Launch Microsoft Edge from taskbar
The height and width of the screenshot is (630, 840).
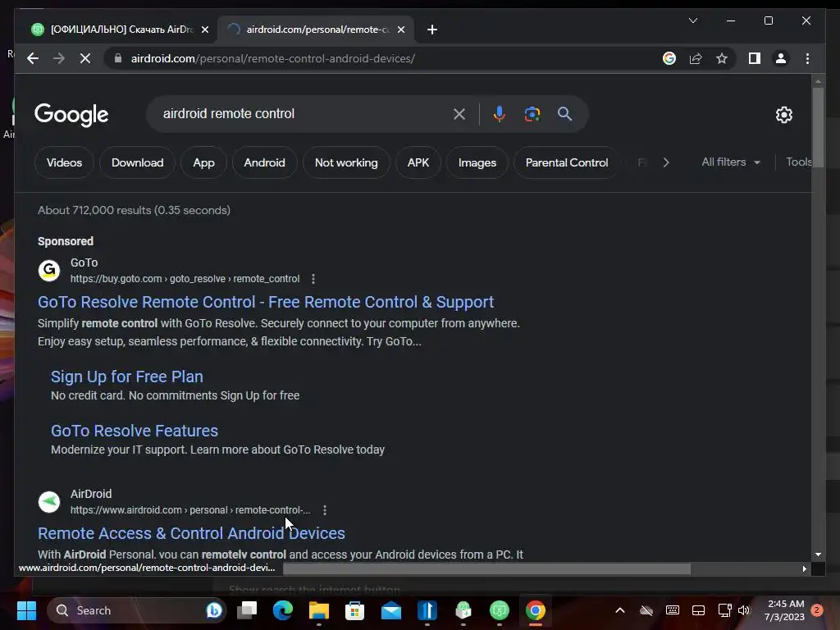tap(283, 610)
